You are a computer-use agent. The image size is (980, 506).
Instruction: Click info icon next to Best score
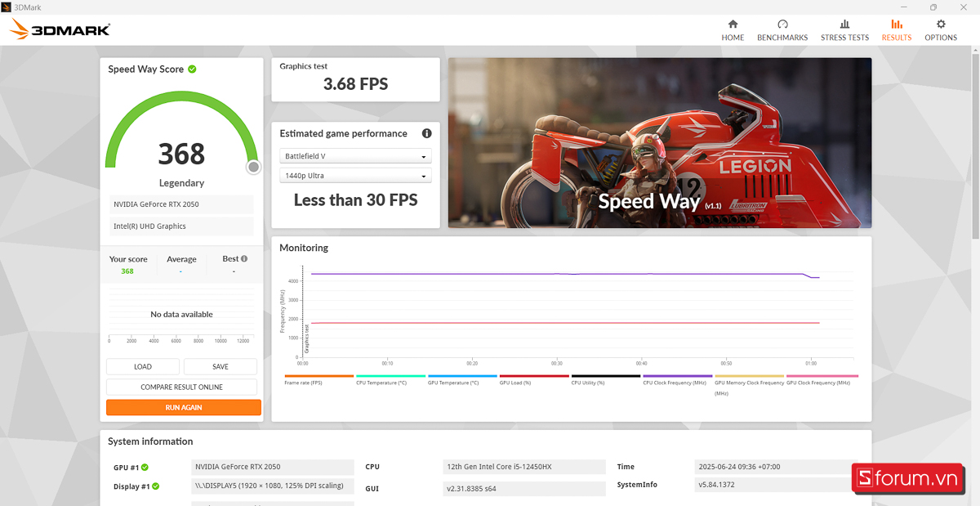[244, 258]
